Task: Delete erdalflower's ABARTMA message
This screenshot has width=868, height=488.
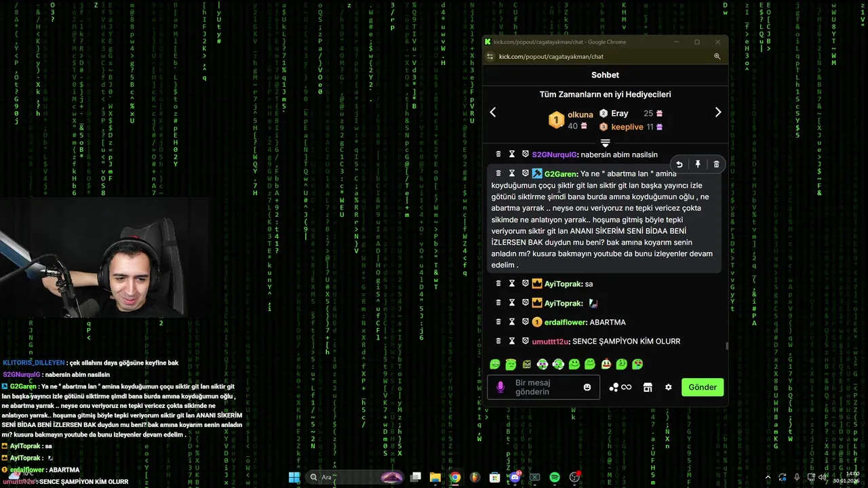Action: coord(498,322)
